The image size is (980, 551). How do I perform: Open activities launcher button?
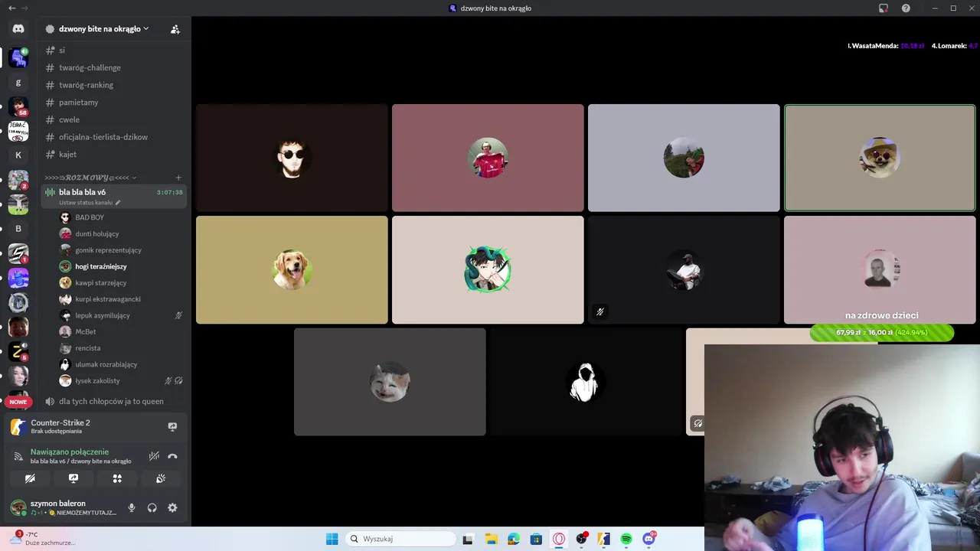coord(117,478)
